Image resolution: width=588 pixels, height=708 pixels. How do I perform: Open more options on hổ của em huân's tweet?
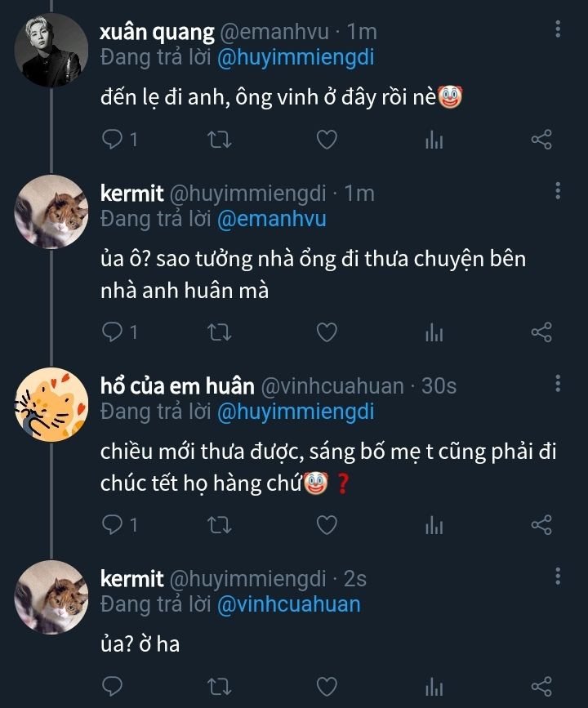[x=558, y=383]
